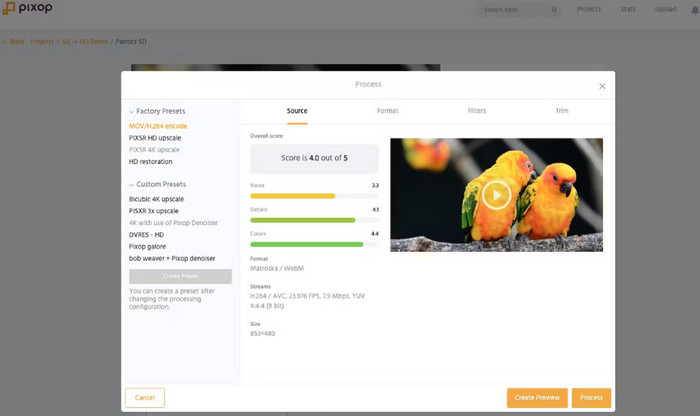This screenshot has height=416, width=700.
Task: Close the Process dialog with X
Action: click(x=601, y=86)
